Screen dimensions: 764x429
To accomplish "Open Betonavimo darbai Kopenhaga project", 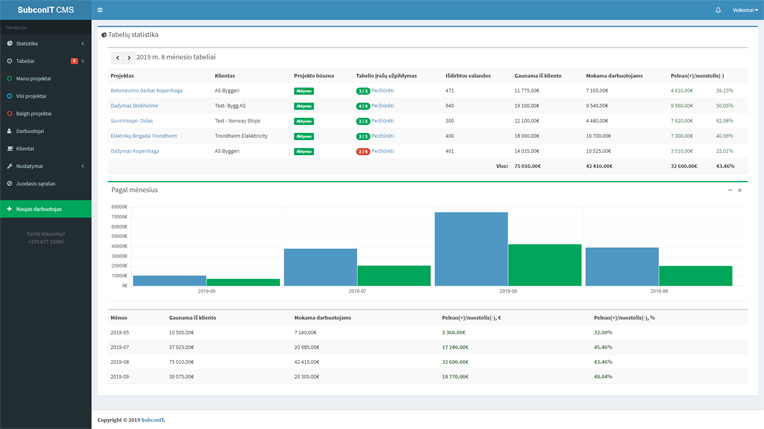I will [146, 91].
